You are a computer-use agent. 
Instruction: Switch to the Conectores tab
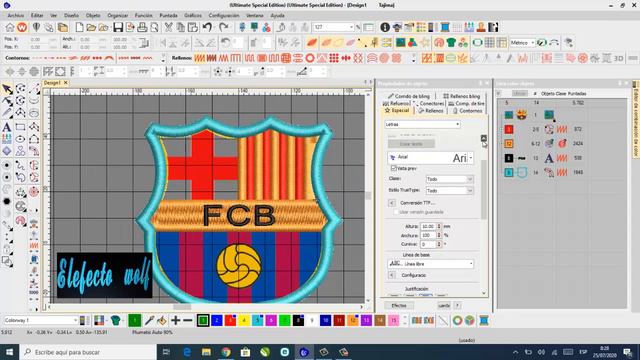pos(429,104)
